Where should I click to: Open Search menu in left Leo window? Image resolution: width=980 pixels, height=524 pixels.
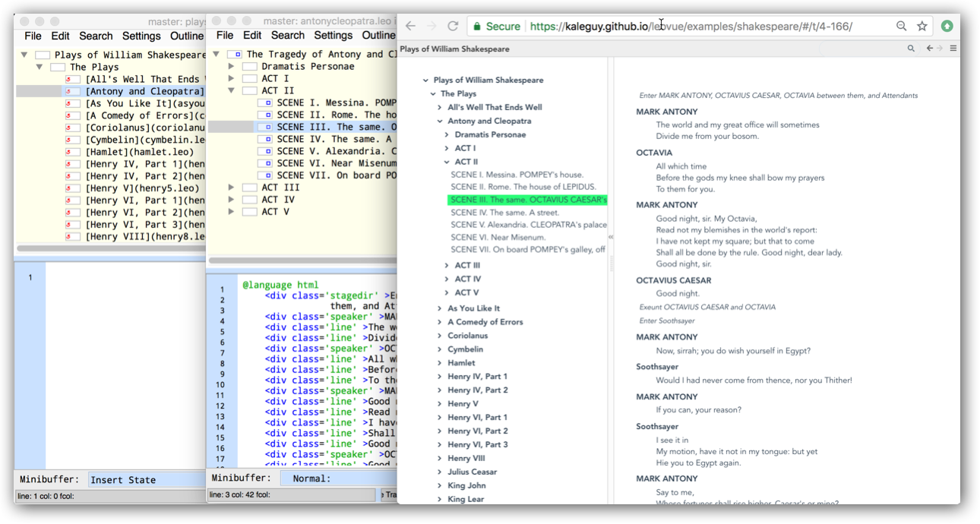pos(96,36)
